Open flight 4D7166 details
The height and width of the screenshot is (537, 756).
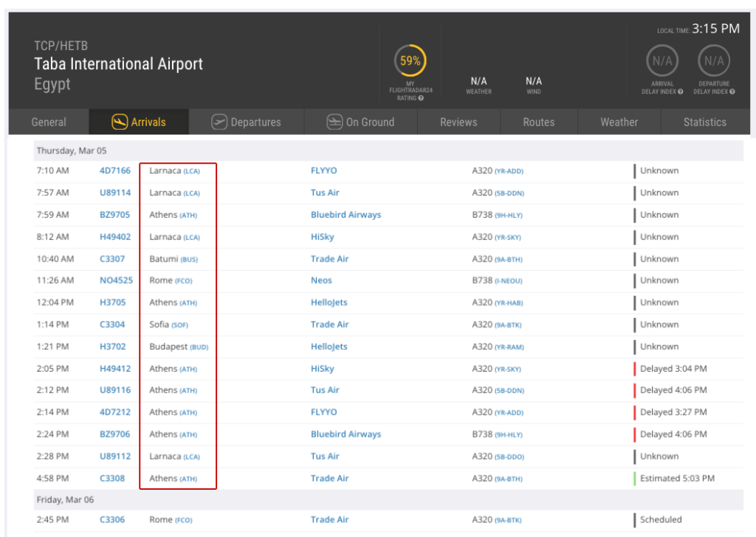coord(114,170)
